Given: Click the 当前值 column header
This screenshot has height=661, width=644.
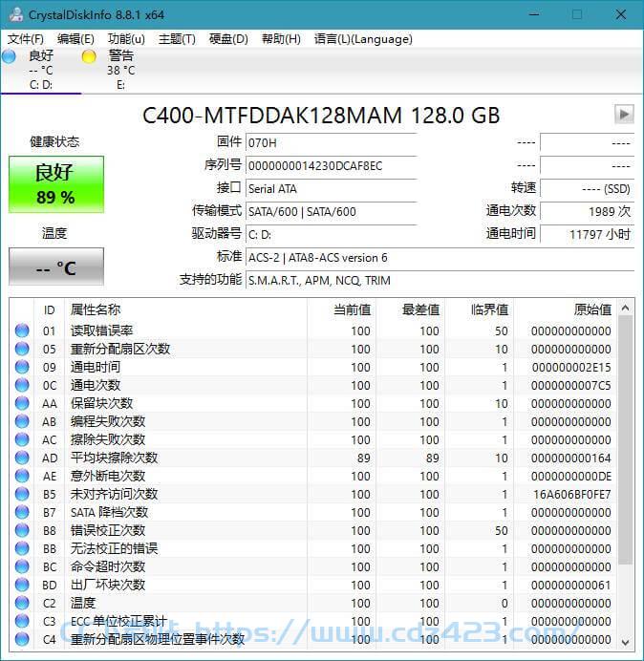Looking at the screenshot, I should tap(341, 309).
